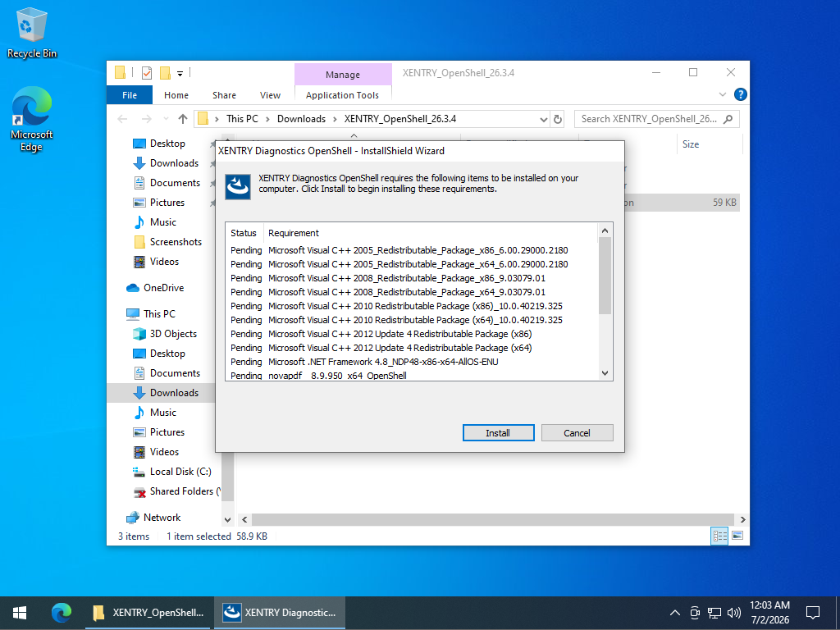
Task: Click the requirements list scrollbar thumb
Action: [x=605, y=276]
